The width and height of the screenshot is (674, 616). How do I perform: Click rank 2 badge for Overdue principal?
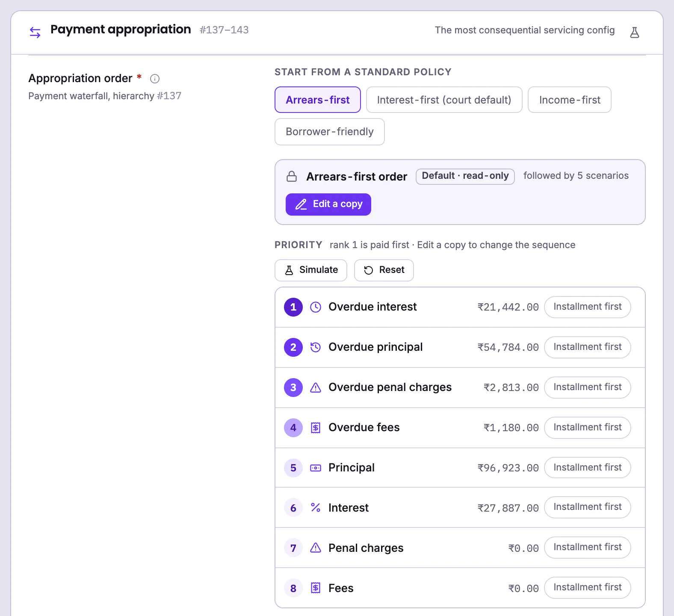coord(293,347)
